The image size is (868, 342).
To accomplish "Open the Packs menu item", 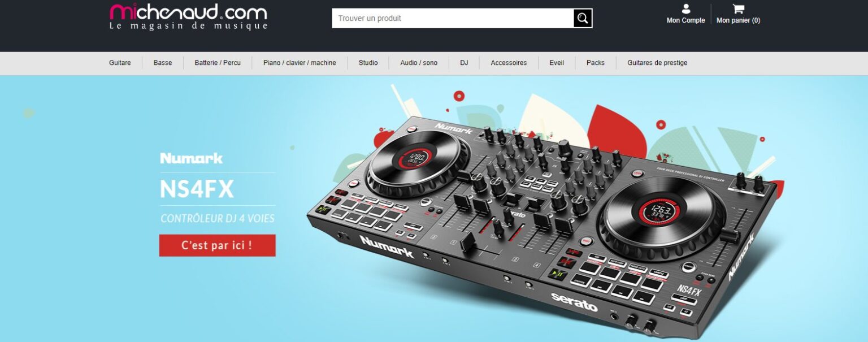I will [x=596, y=63].
